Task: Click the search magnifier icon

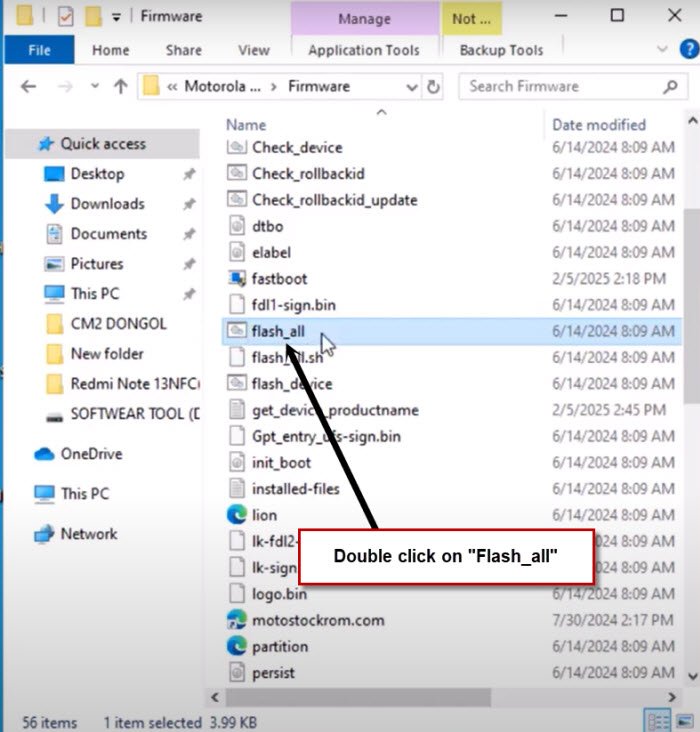Action: 671,86
